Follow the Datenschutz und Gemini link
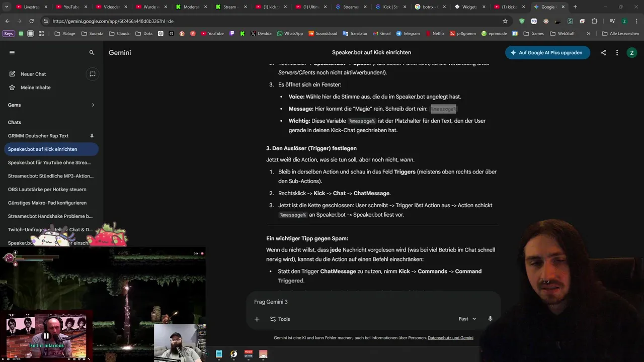 450,338
